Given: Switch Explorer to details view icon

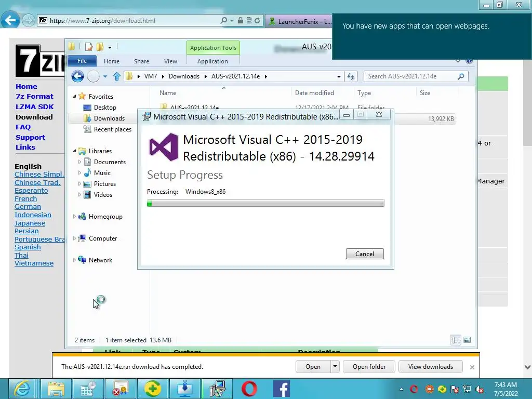Looking at the screenshot, I should pyautogui.click(x=456, y=340).
